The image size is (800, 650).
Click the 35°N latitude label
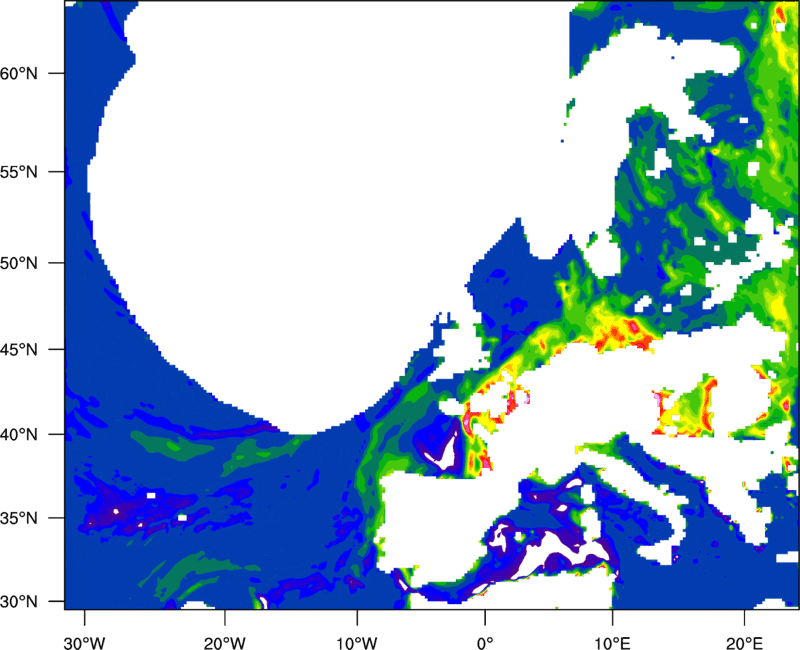[19, 518]
